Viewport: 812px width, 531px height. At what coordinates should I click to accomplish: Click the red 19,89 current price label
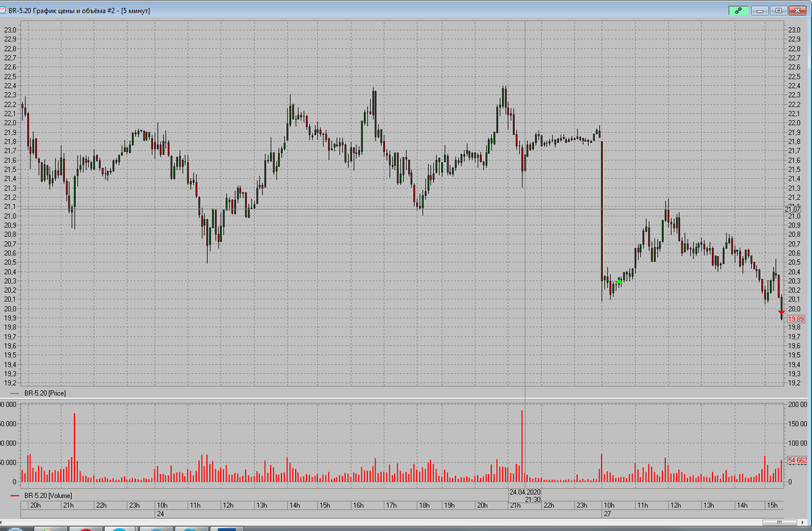pos(796,319)
